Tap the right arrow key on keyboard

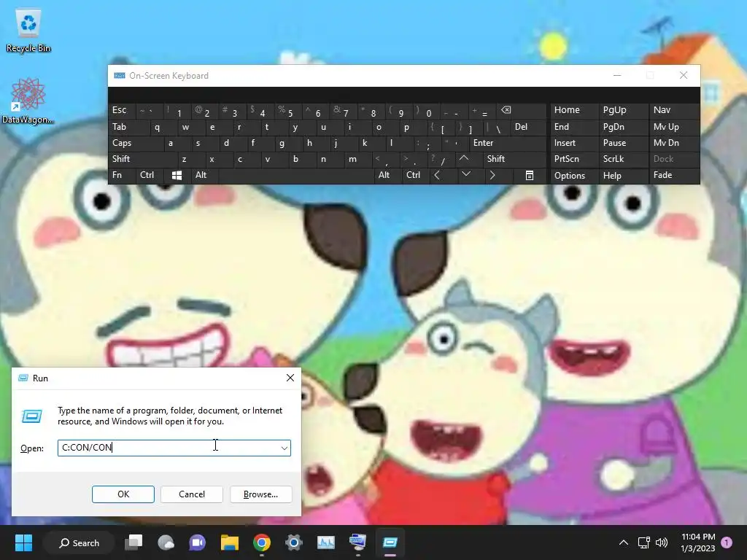492,175
